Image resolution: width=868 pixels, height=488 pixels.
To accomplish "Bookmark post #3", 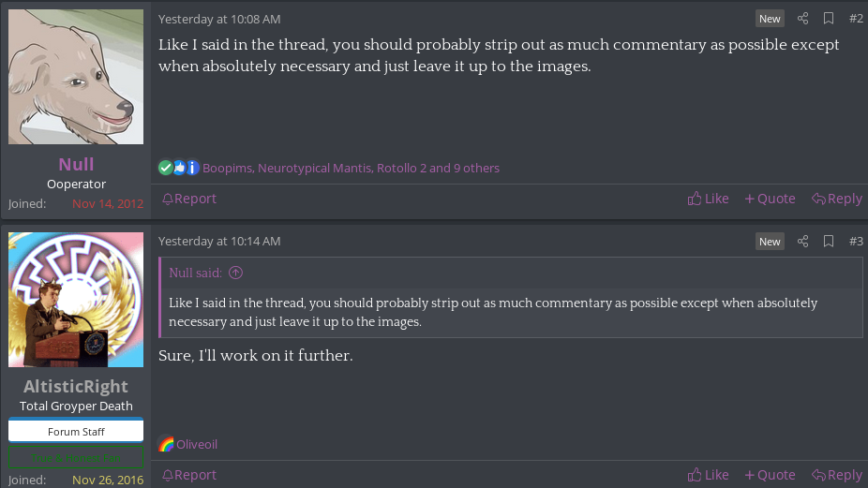I will click(829, 242).
